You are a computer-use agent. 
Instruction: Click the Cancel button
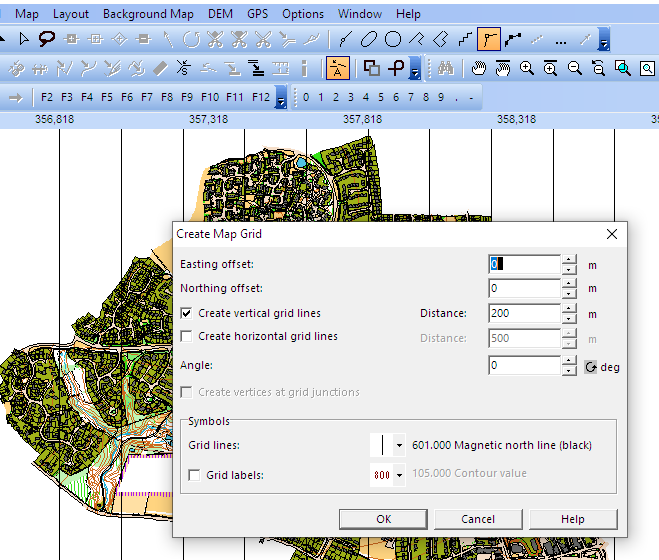[x=478, y=519]
